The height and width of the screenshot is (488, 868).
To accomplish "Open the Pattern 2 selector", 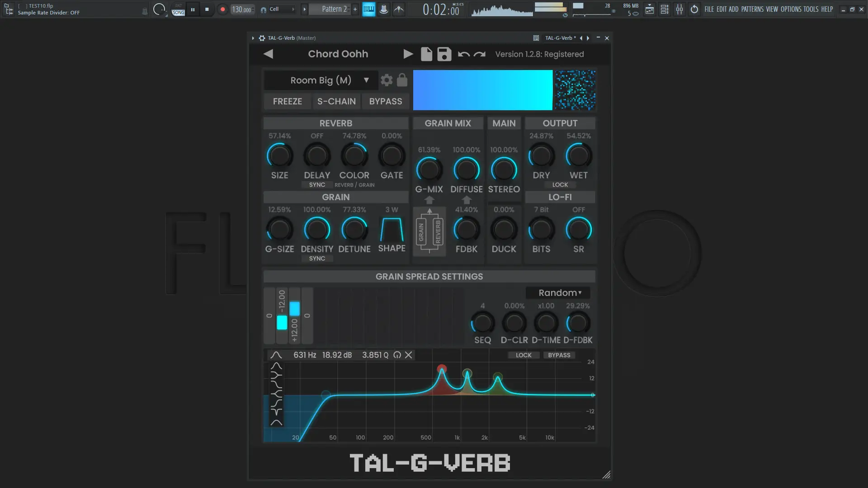I will 334,9.
